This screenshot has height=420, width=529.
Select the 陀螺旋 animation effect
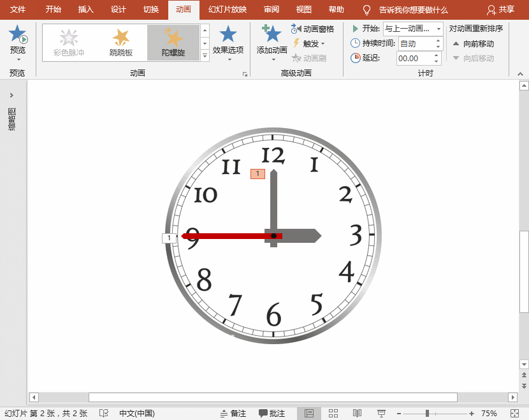click(x=173, y=43)
